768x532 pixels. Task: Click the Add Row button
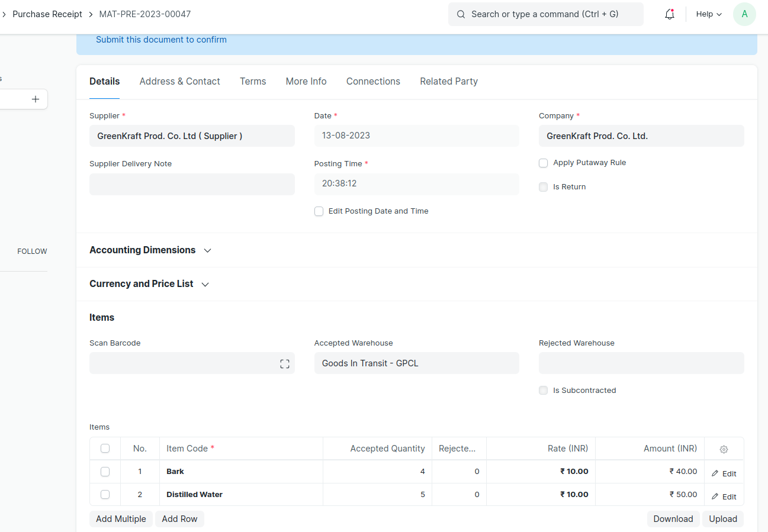point(179,519)
